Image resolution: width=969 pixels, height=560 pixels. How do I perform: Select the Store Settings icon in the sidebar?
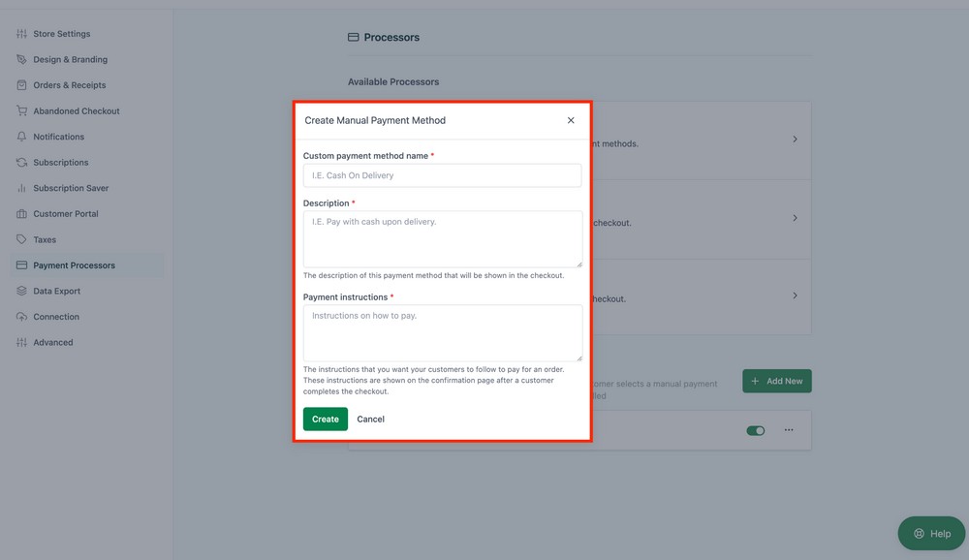click(21, 33)
